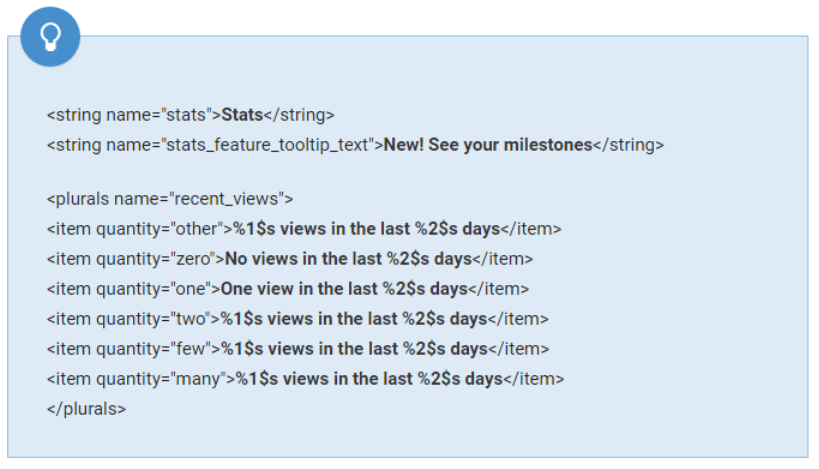819x469 pixels.
Task: Click the opening string name="stats" tag
Action: coord(133,114)
